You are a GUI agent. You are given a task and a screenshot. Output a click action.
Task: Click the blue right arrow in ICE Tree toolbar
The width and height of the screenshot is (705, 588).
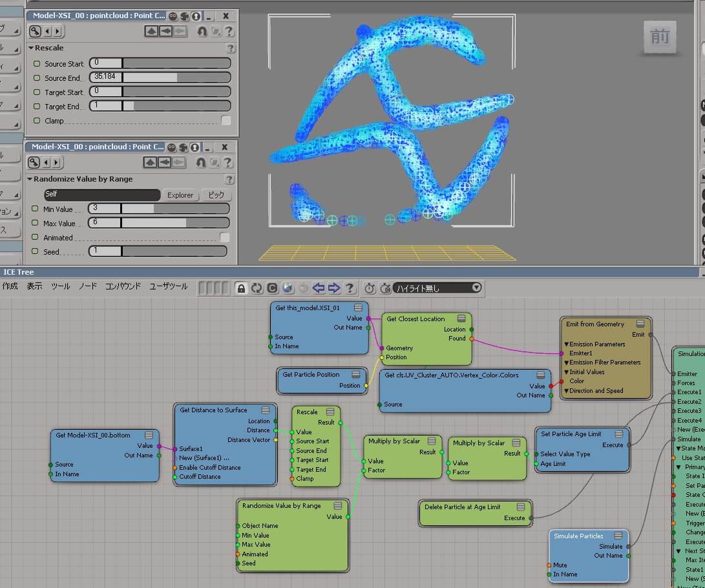pos(334,288)
